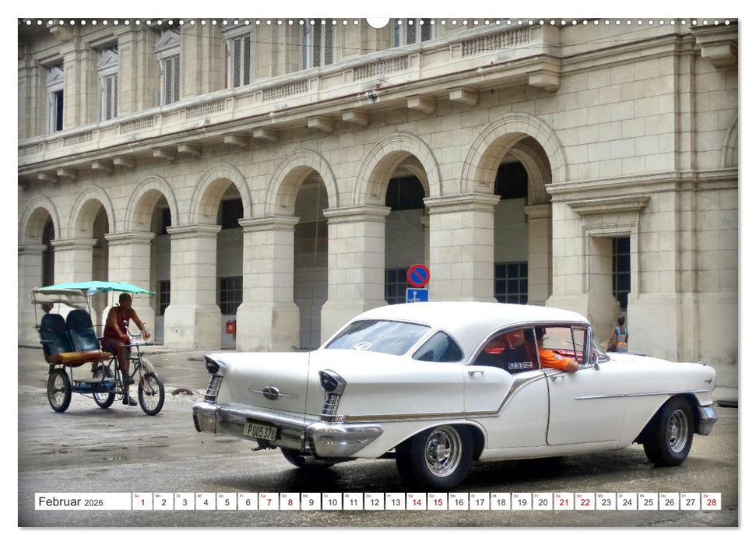The image size is (756, 545).
Task: Select day 20 in the date strip
Action: click(x=542, y=502)
